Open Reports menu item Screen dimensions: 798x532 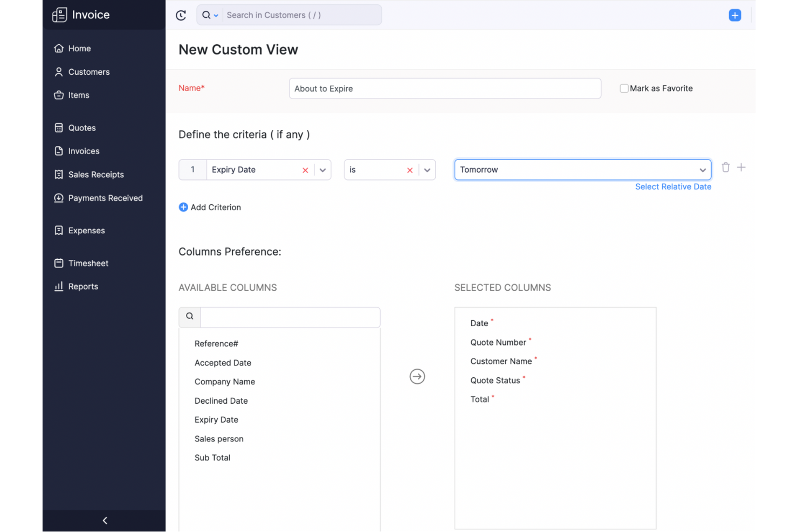pos(83,286)
